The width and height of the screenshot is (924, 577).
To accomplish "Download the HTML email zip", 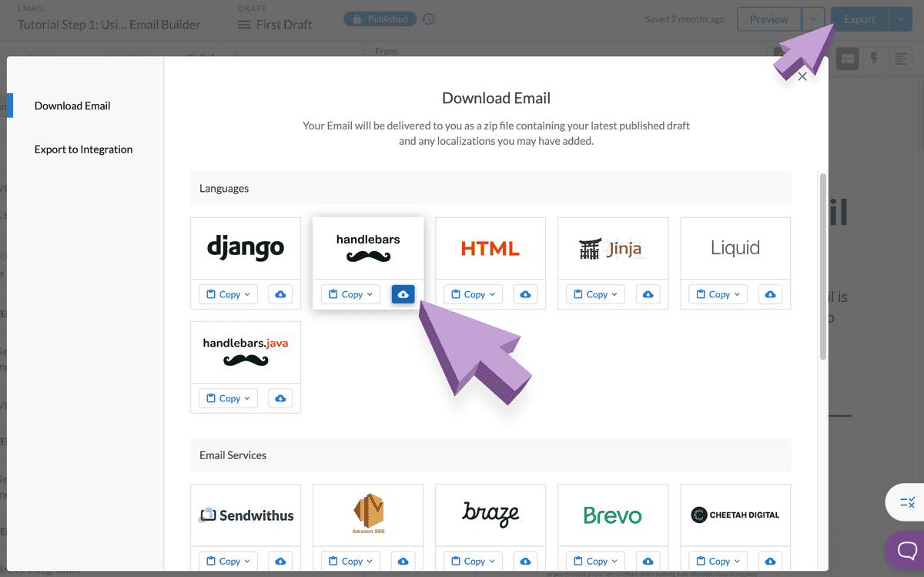I will click(x=525, y=294).
